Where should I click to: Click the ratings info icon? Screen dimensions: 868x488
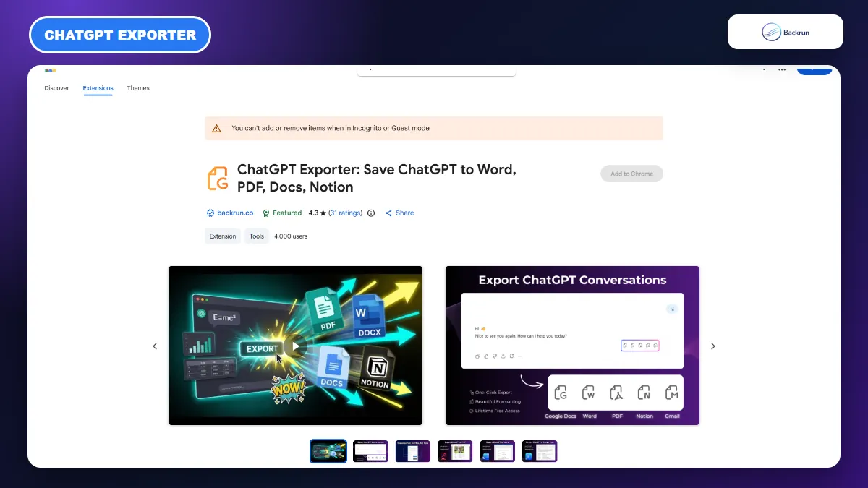(371, 213)
